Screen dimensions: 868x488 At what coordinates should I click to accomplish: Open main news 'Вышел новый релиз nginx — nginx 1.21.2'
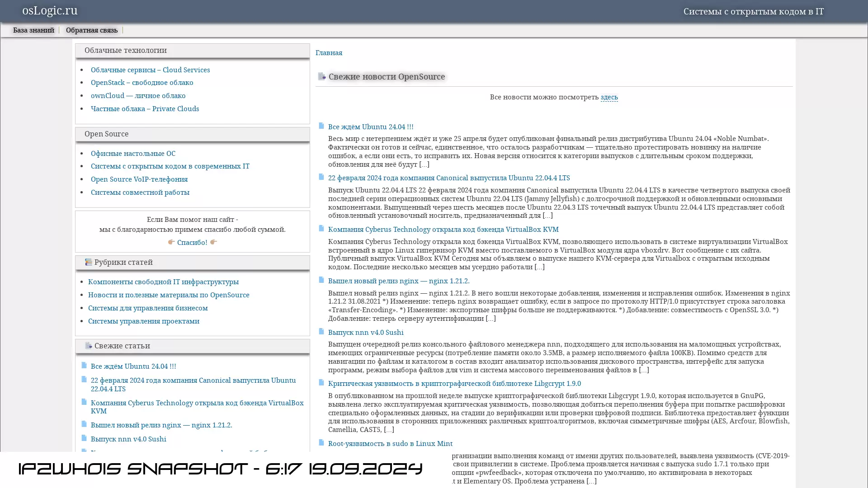399,281
